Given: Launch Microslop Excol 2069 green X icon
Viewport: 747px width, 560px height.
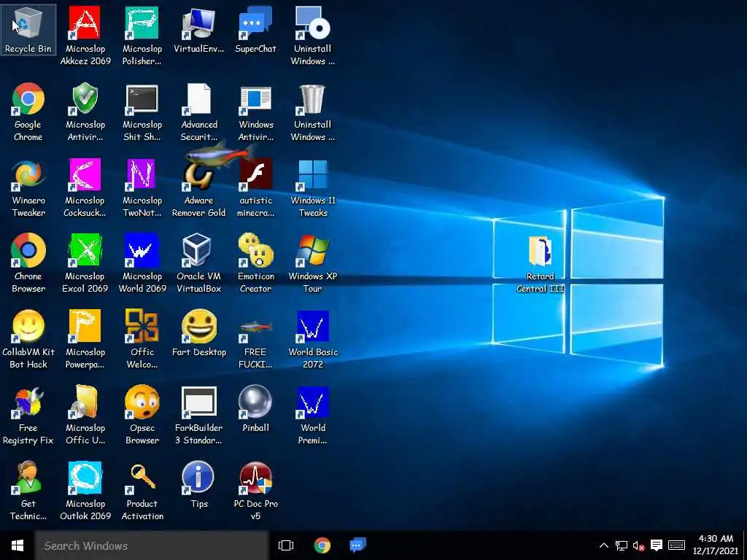Looking at the screenshot, I should coord(85,263).
